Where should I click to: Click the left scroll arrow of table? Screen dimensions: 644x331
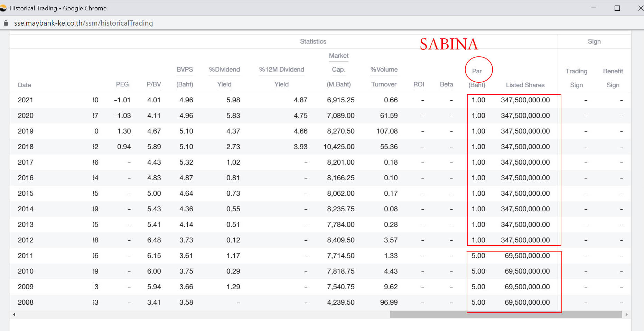[14, 314]
